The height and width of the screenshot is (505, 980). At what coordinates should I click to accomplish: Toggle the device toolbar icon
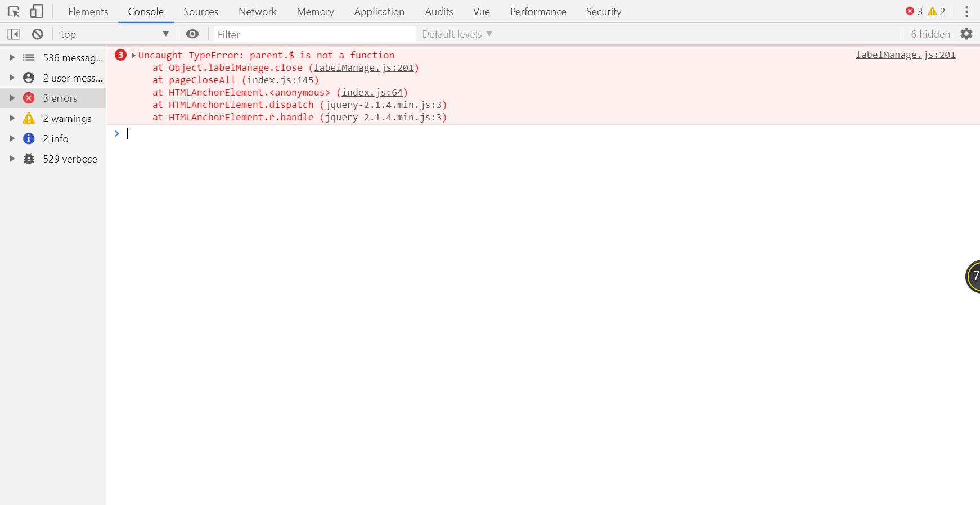click(x=37, y=11)
